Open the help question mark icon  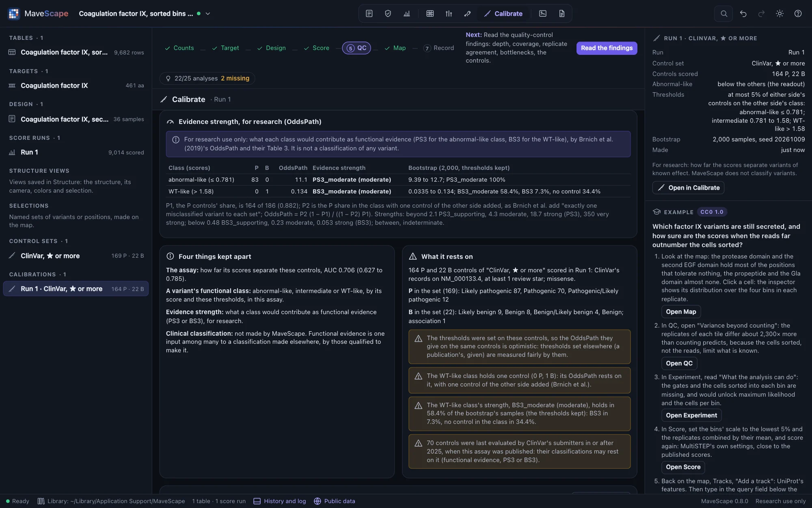[798, 13]
